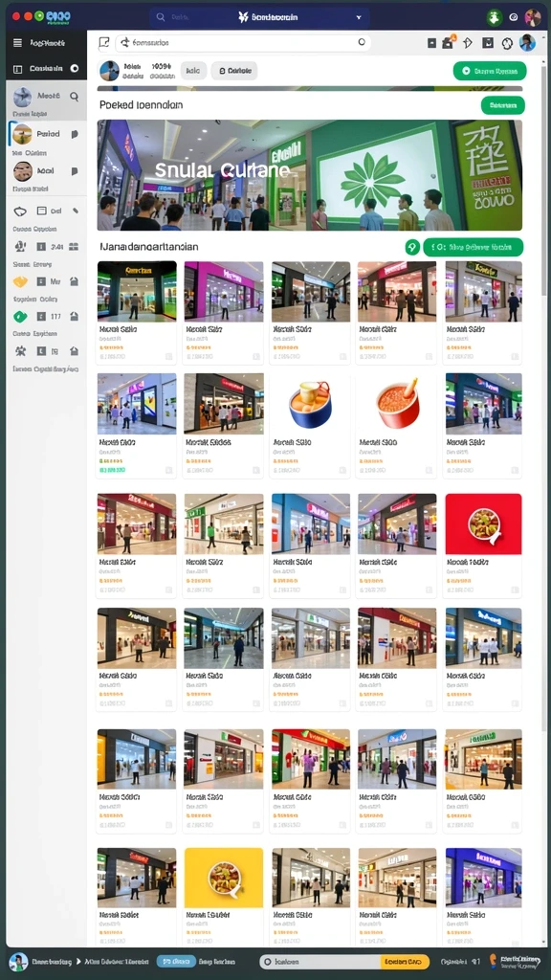
Task: Click the green button in the profile row
Action: point(490,71)
